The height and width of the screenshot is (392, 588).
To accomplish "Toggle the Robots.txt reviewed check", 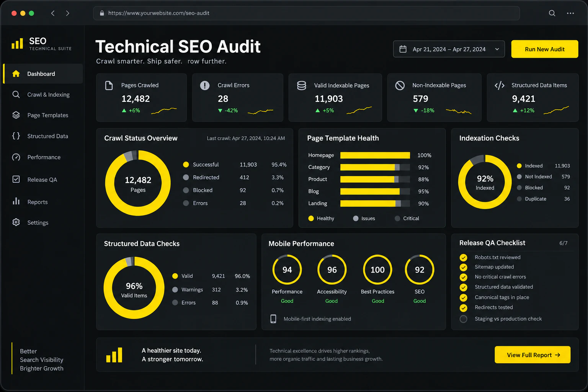I will pyautogui.click(x=464, y=257).
